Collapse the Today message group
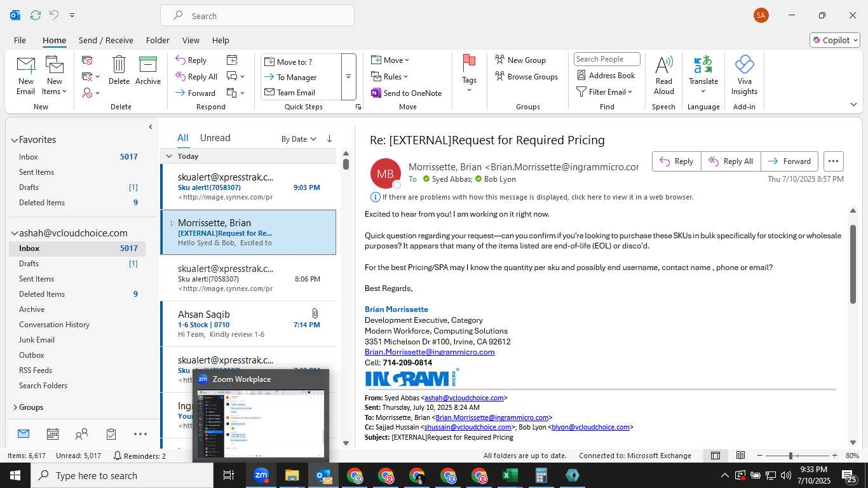Screen dimensions: 868x488 169,156
